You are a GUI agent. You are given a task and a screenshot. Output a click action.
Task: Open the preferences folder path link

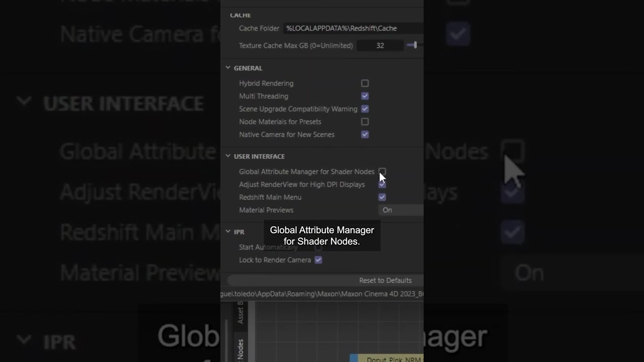pyautogui.click(x=322, y=294)
